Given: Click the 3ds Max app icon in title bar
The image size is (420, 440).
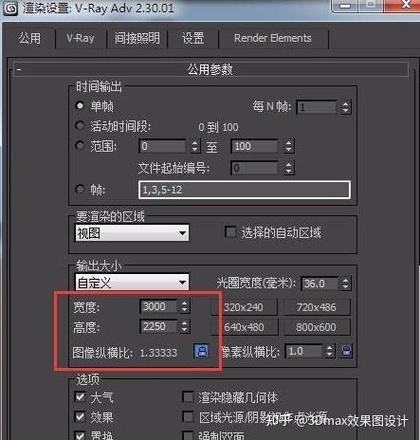Looking at the screenshot, I should [x=11, y=9].
